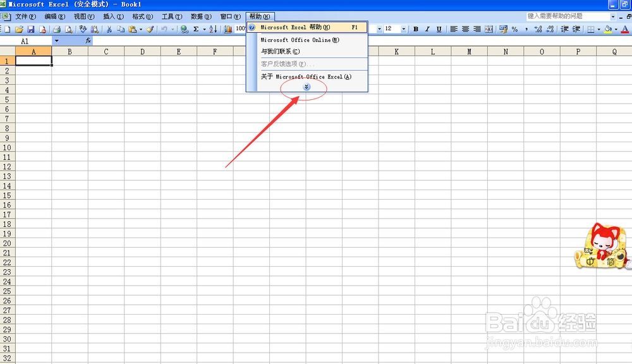The image size is (632, 364).
Task: Increase decimal places
Action: pos(538,29)
